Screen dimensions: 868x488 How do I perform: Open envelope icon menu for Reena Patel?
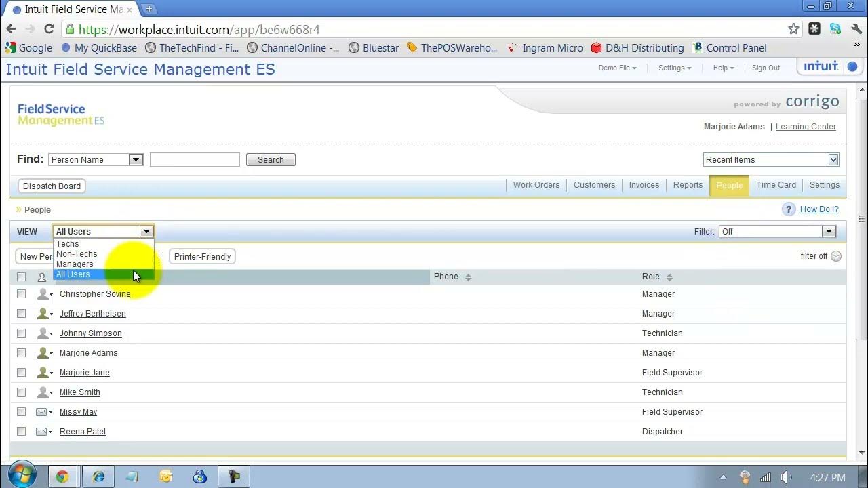(45, 432)
